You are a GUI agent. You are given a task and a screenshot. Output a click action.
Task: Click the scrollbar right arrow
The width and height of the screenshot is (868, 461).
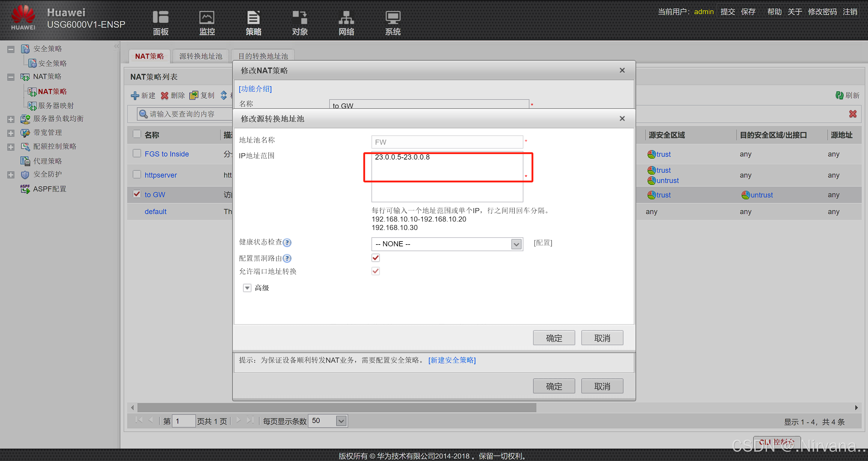pyautogui.click(x=857, y=408)
